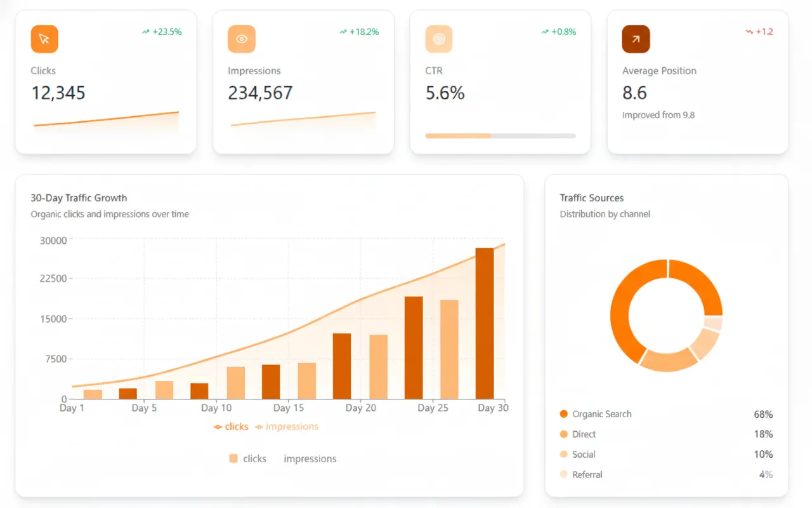Select the +23.5% trend indicator
The width and height of the screenshot is (812, 508).
[x=162, y=32]
